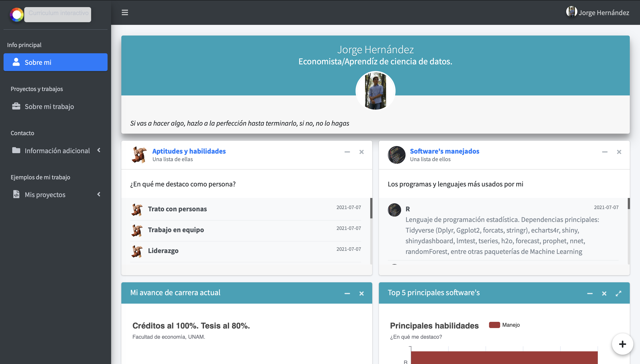Click the briefcase icon for Sobre mi trabajo
Viewport: 640px width, 364px height.
[x=16, y=106]
